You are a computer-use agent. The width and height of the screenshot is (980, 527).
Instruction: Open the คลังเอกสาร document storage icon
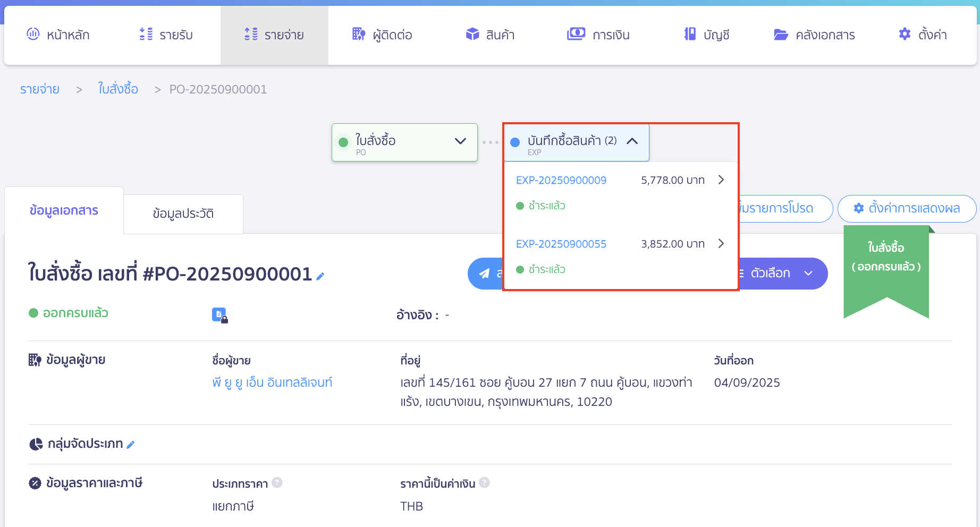click(x=780, y=34)
